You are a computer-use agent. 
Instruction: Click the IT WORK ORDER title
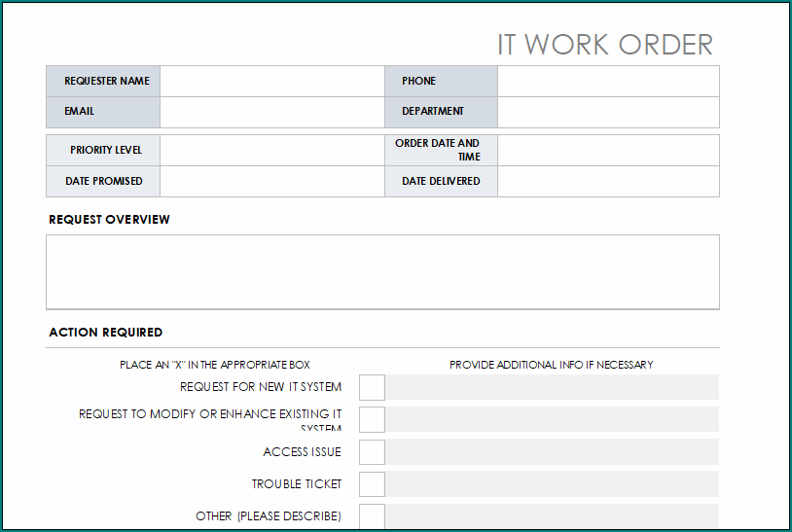605,45
